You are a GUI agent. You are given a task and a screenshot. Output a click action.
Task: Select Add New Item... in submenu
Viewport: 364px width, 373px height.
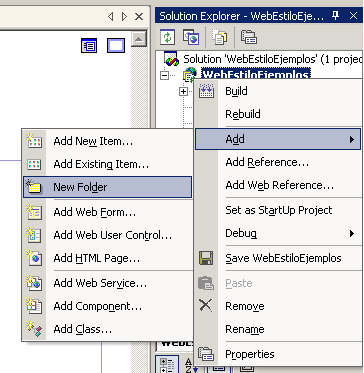(x=107, y=141)
